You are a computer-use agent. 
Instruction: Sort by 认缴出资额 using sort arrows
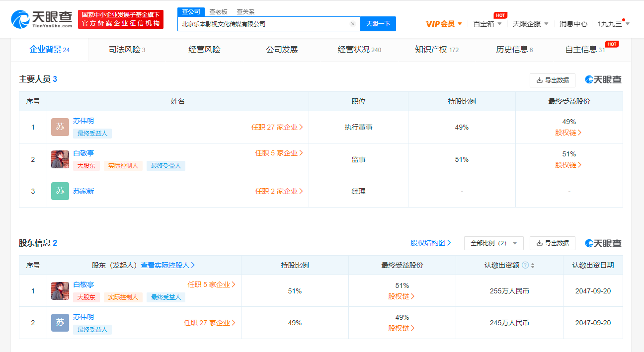click(533, 266)
